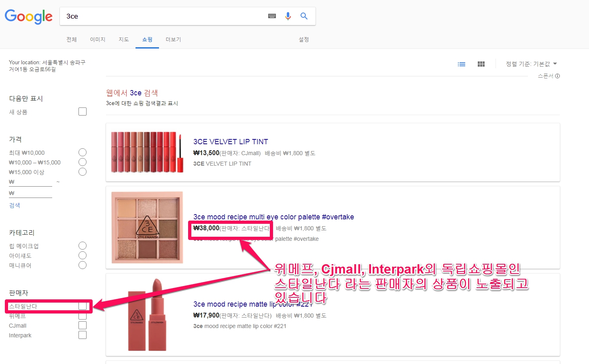The width and height of the screenshot is (589, 364).
Task: Check the 새 상품 checkbox
Action: tap(83, 112)
